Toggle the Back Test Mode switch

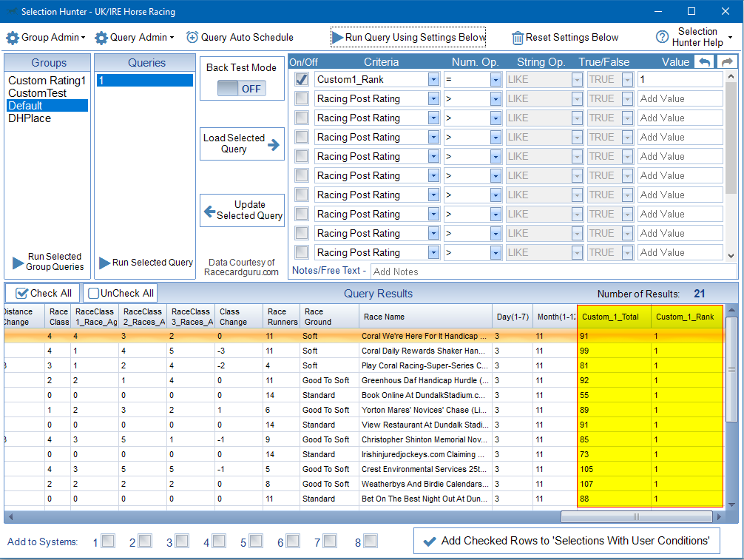coord(241,89)
